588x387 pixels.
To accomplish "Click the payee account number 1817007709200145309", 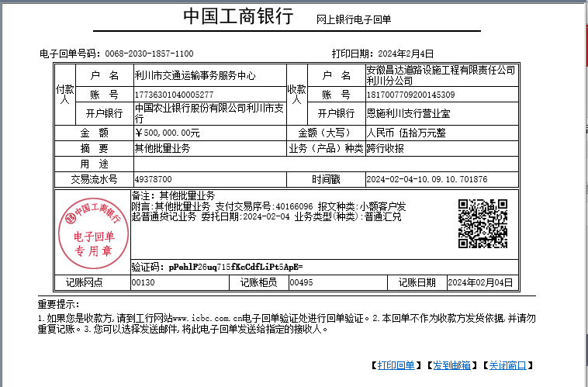I will point(410,95).
